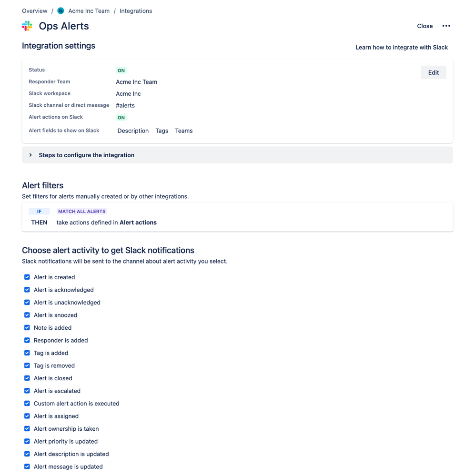
Task: Disable Alert is snoozed notification
Action: pyautogui.click(x=27, y=315)
